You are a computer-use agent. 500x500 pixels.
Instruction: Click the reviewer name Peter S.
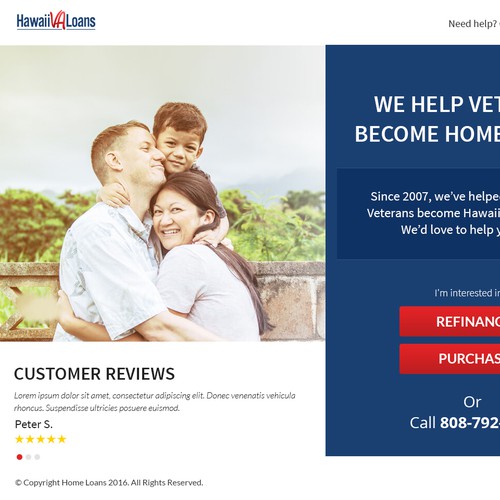tap(34, 424)
